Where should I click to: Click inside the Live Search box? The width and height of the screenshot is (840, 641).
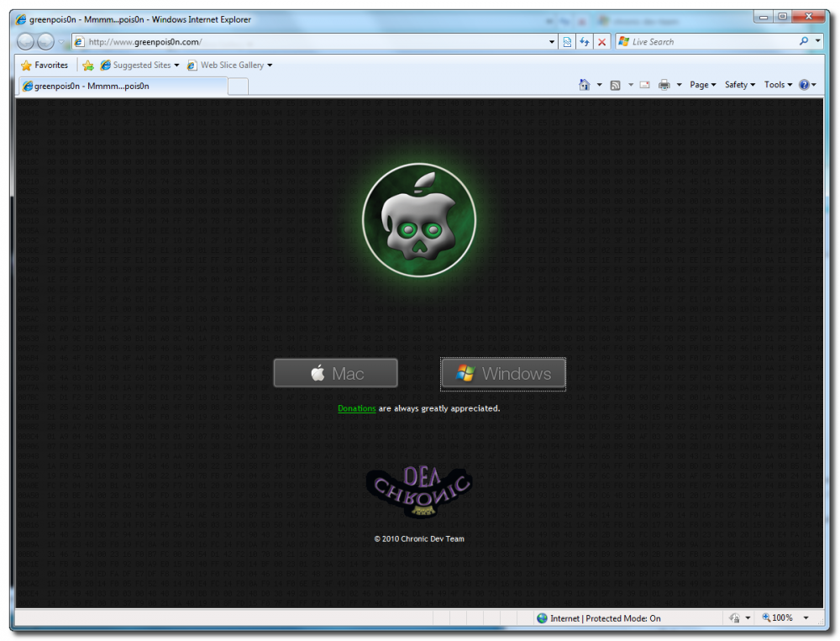click(712, 42)
